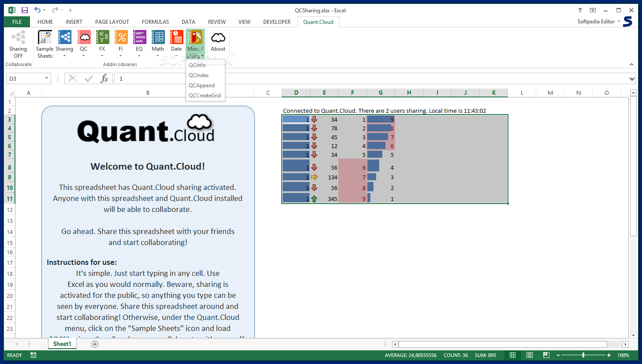Select cell with value 345
The width and height of the screenshot is (642, 364).
[325, 199]
